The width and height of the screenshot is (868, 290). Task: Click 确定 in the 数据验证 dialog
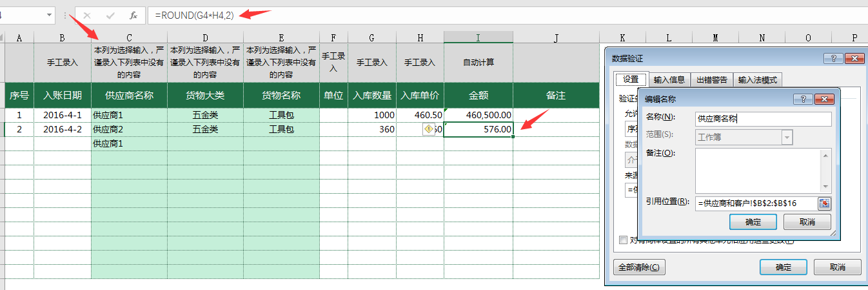pyautogui.click(x=784, y=267)
